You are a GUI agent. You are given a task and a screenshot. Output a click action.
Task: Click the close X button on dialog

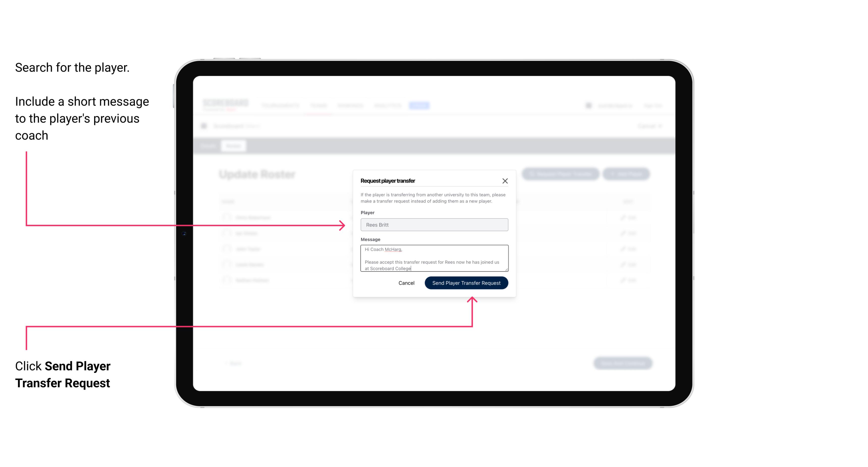pos(505,181)
